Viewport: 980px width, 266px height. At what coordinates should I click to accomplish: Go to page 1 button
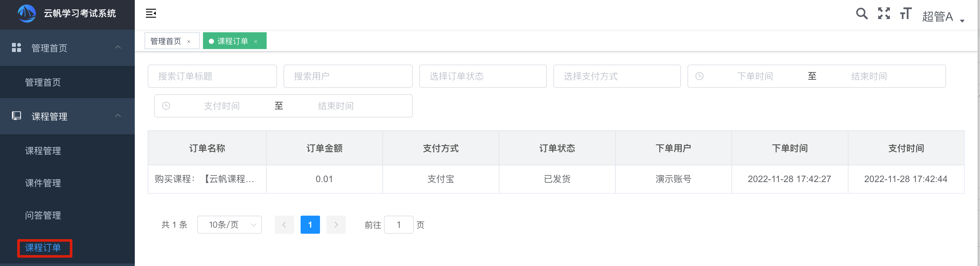[310, 225]
